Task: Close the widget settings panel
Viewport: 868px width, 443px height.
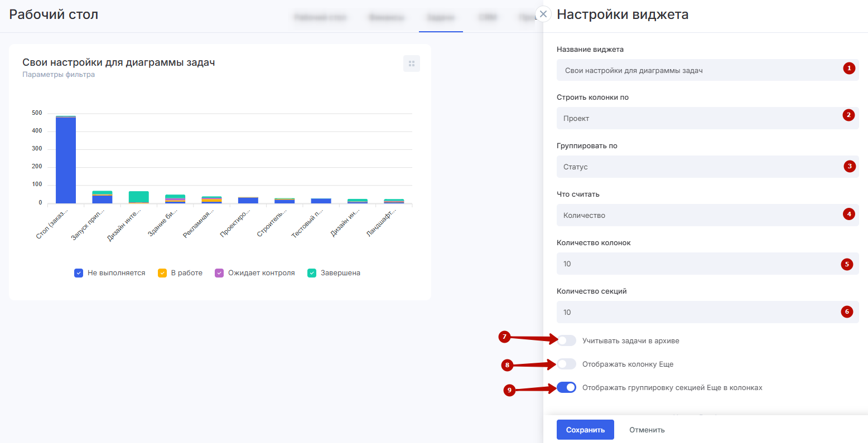Action: click(x=543, y=14)
